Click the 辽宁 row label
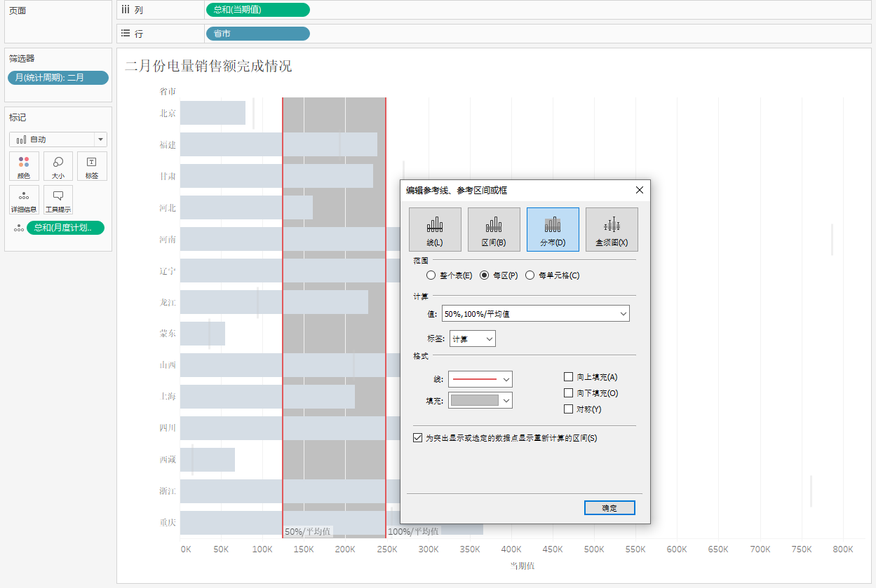This screenshot has width=876, height=588. click(168, 271)
